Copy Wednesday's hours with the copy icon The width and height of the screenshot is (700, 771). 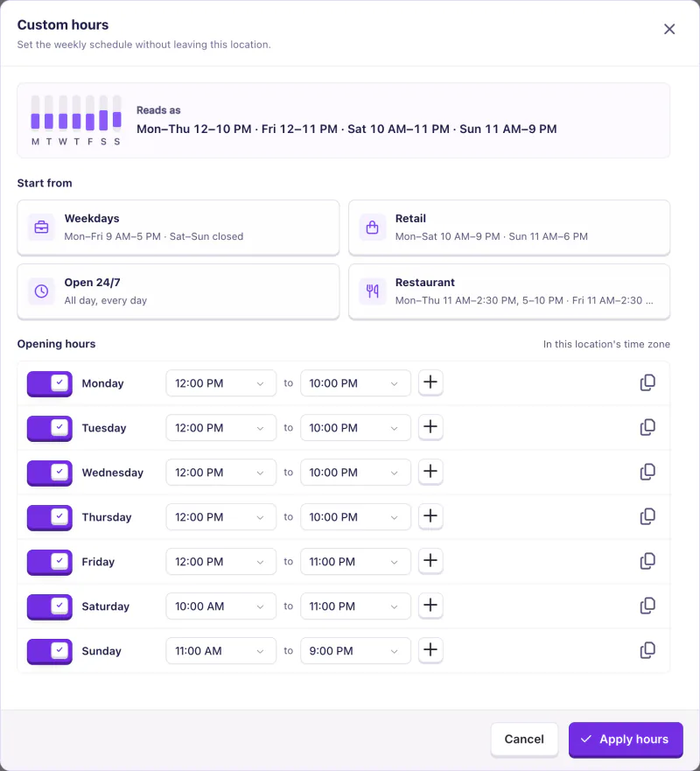click(647, 472)
